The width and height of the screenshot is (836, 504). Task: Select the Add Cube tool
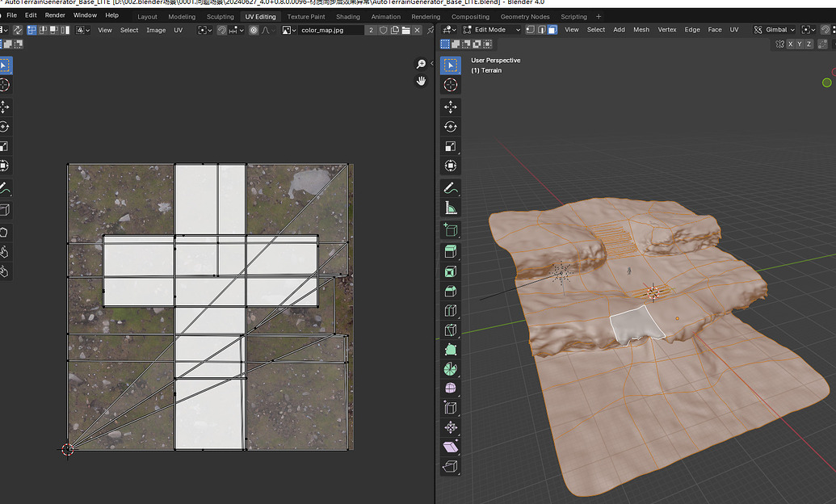451,230
